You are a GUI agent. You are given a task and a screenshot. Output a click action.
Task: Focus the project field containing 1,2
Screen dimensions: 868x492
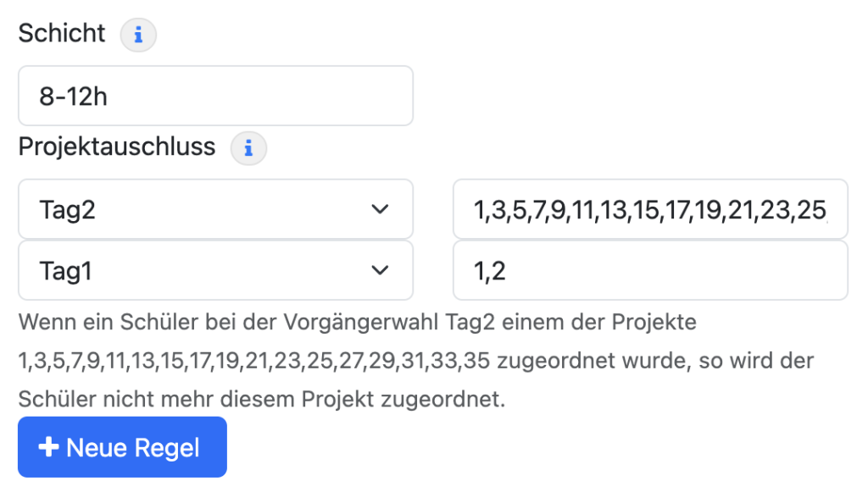(650, 270)
